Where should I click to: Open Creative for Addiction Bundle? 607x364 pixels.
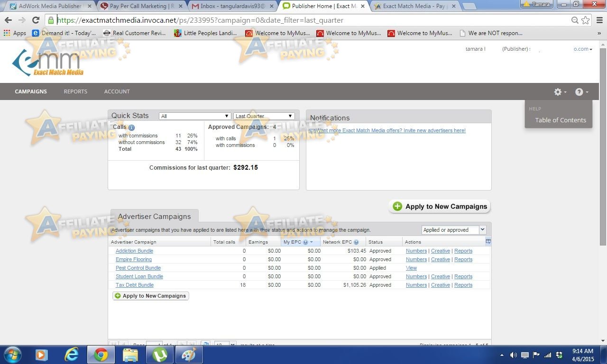point(441,251)
